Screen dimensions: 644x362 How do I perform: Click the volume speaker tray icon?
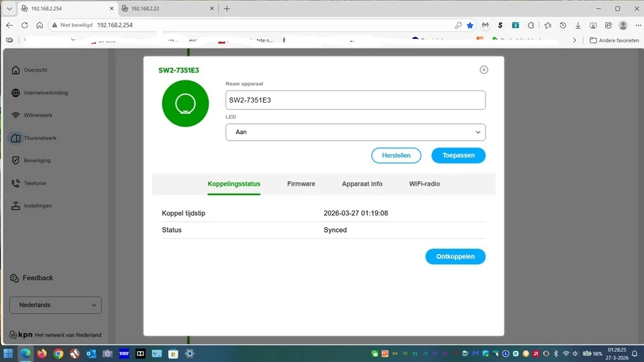point(575,353)
